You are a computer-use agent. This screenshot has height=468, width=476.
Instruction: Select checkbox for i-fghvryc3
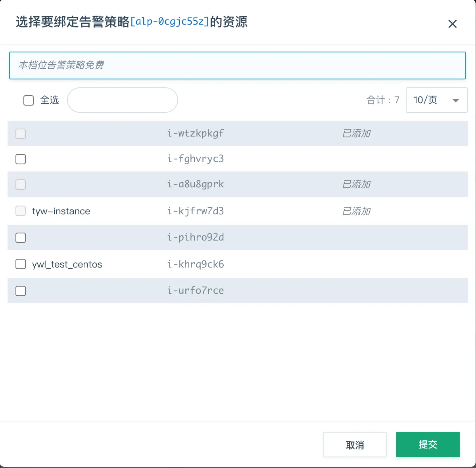coord(21,159)
